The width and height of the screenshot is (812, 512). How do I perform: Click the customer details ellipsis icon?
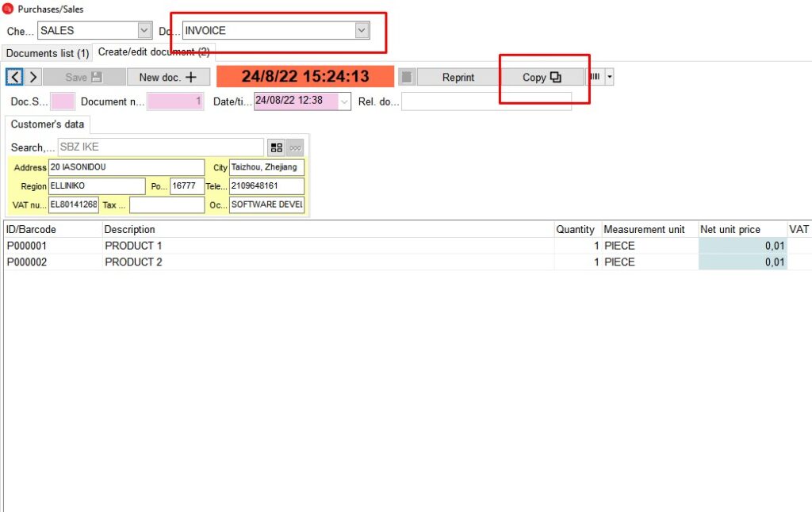coord(295,147)
